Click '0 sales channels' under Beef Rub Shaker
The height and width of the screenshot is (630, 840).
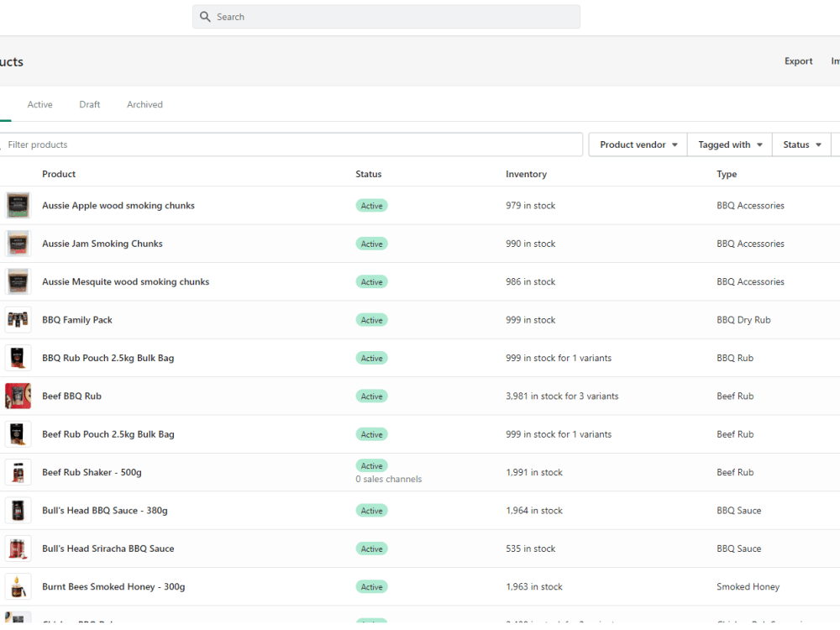388,479
